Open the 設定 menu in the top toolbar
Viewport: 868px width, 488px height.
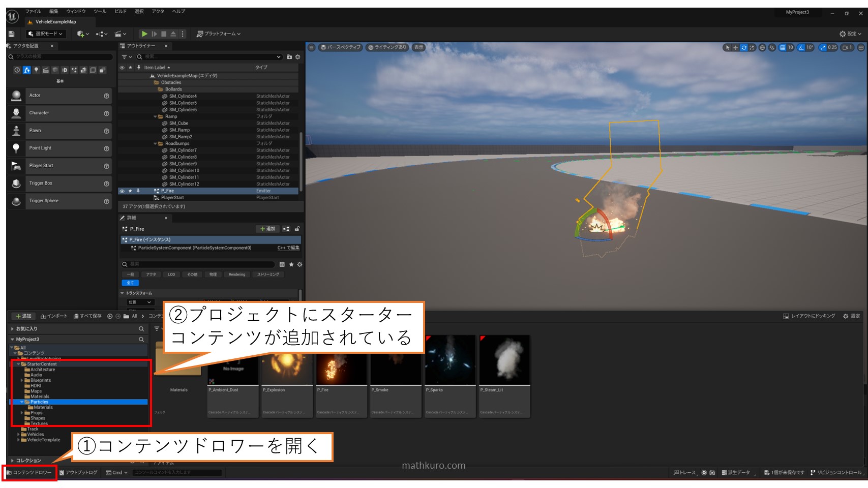click(x=850, y=34)
